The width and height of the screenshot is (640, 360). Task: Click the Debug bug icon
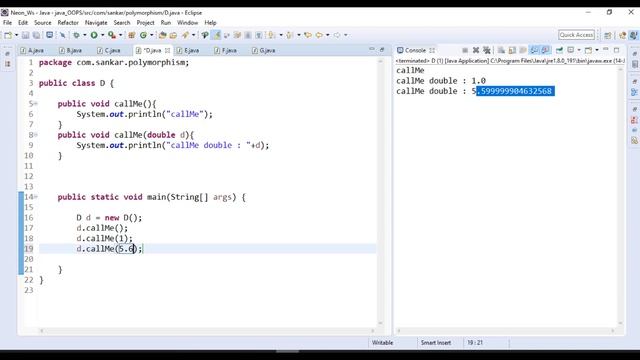(76, 35)
